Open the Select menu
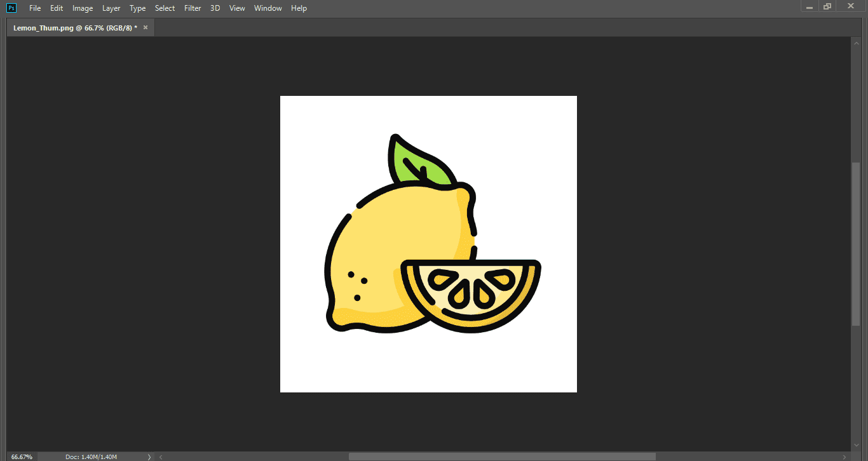Screen dimensions: 868x461 165,8
